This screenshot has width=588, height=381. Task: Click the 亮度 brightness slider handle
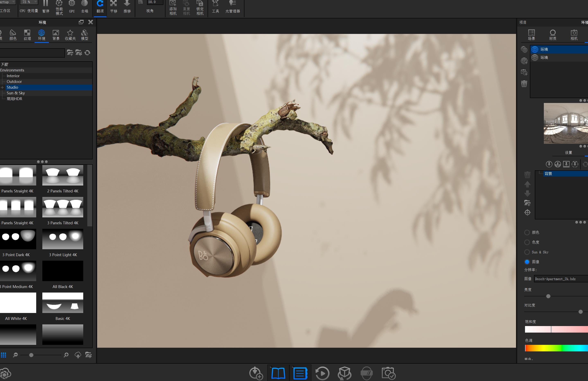coord(548,296)
